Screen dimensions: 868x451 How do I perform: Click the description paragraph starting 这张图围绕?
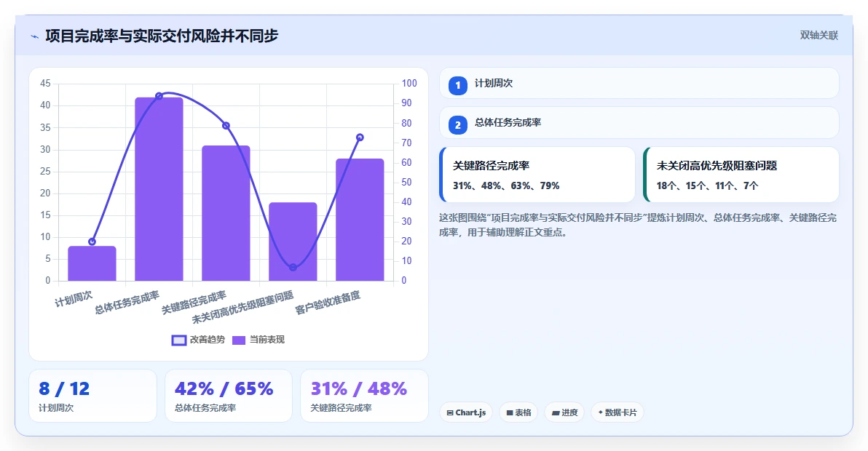[638, 225]
